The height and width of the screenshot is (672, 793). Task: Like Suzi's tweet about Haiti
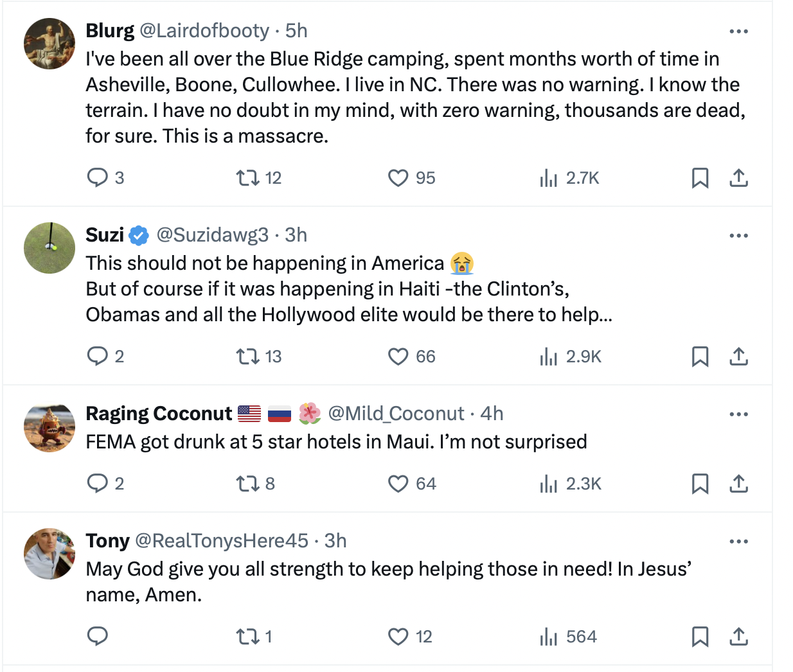point(398,356)
